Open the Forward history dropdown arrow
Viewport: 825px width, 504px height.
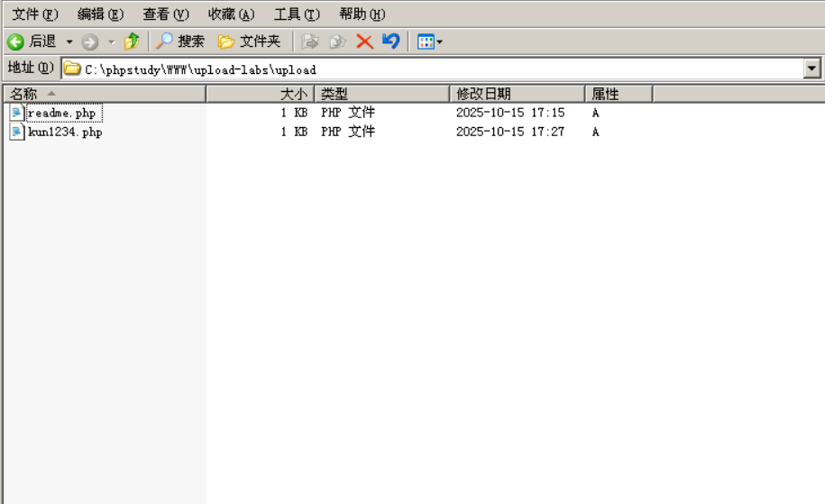tap(111, 41)
